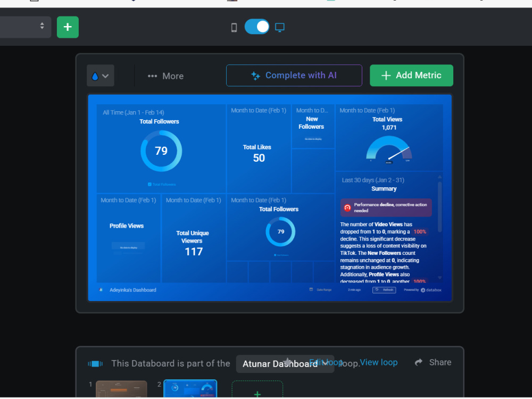532x399 pixels.
Task: Click the green plus icon in top toolbar
Action: coord(68,27)
